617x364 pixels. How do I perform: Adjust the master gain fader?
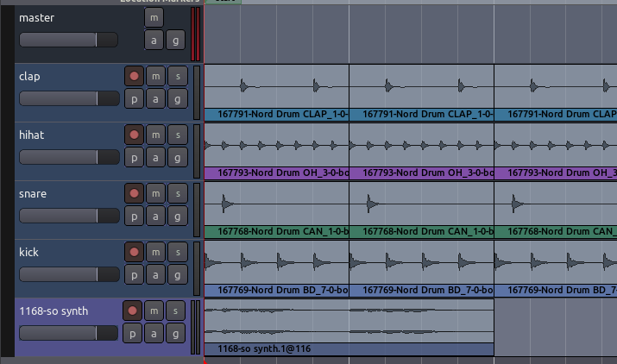[68, 40]
